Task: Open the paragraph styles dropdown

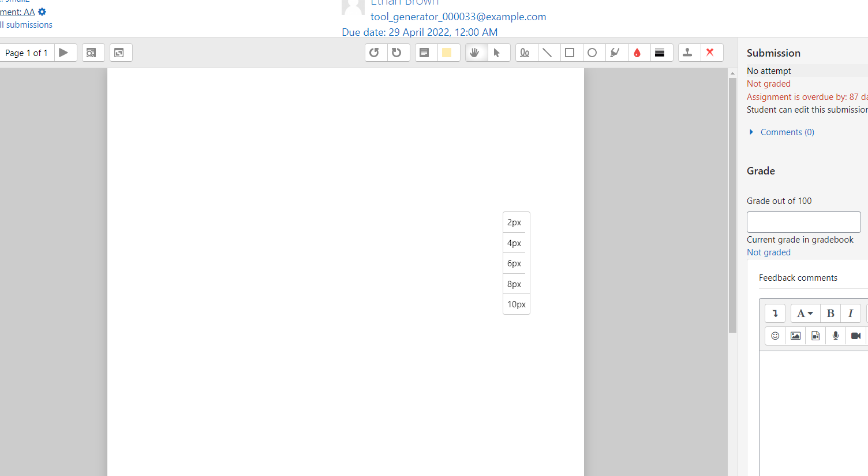Action: 805,313
